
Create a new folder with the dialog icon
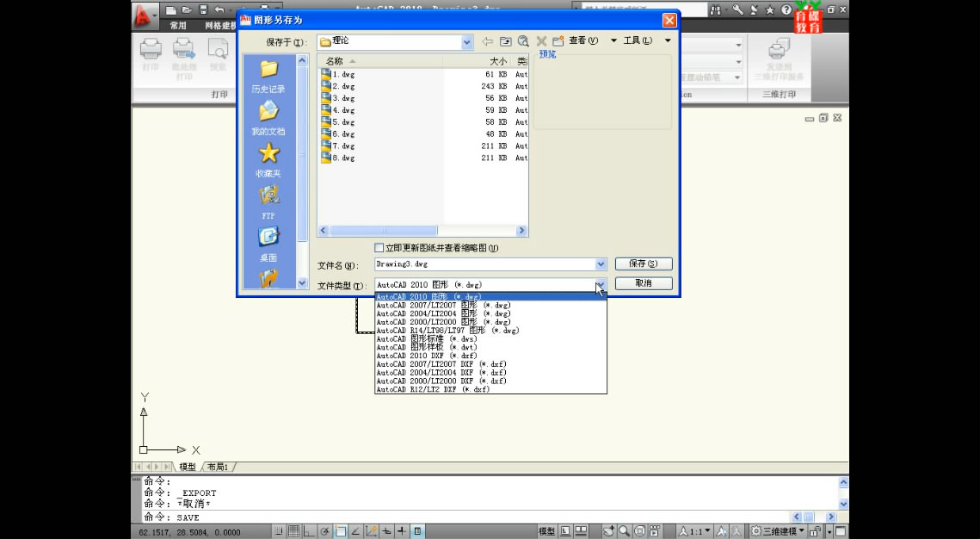point(558,41)
